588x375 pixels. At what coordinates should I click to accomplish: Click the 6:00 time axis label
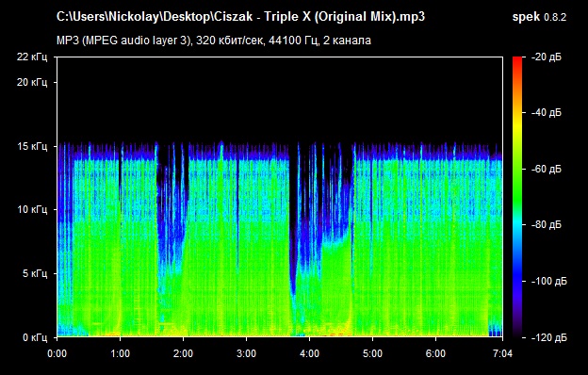[435, 353]
